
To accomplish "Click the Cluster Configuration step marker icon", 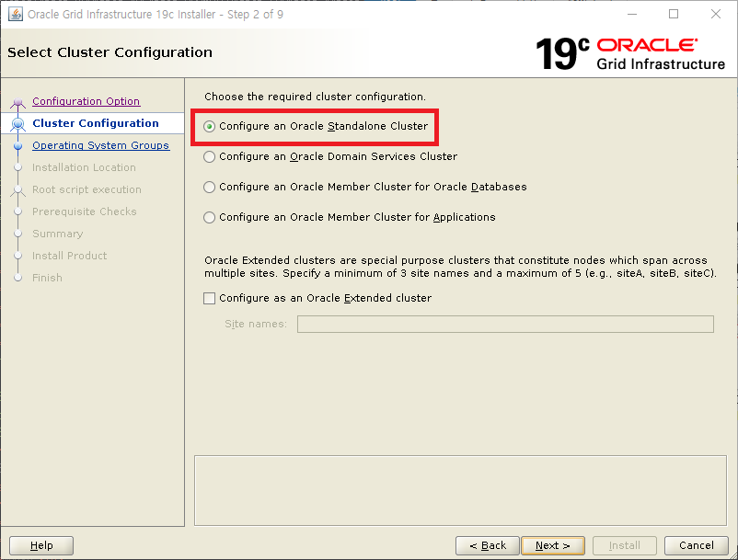I will 17,124.
